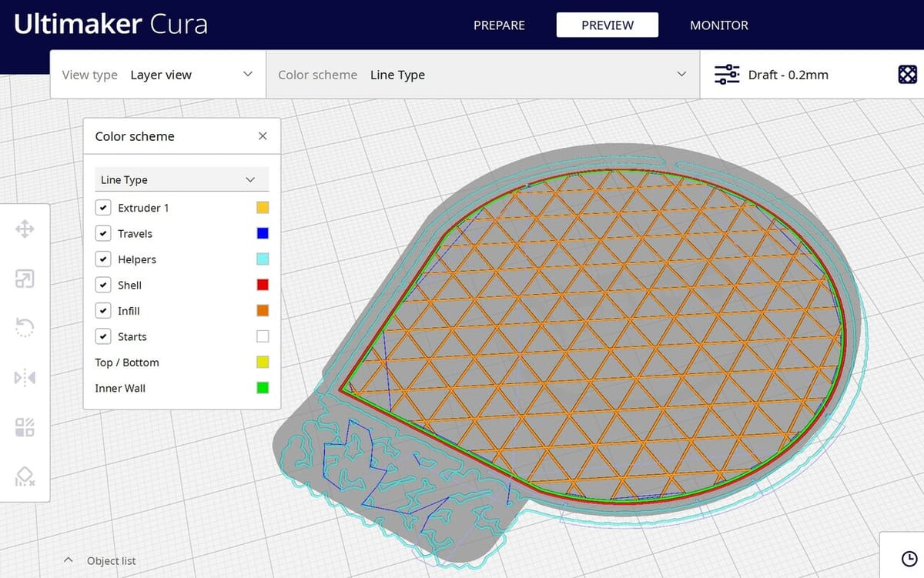Screen dimensions: 924x578
Task: Open the print time clock icon panel
Action: point(909,558)
